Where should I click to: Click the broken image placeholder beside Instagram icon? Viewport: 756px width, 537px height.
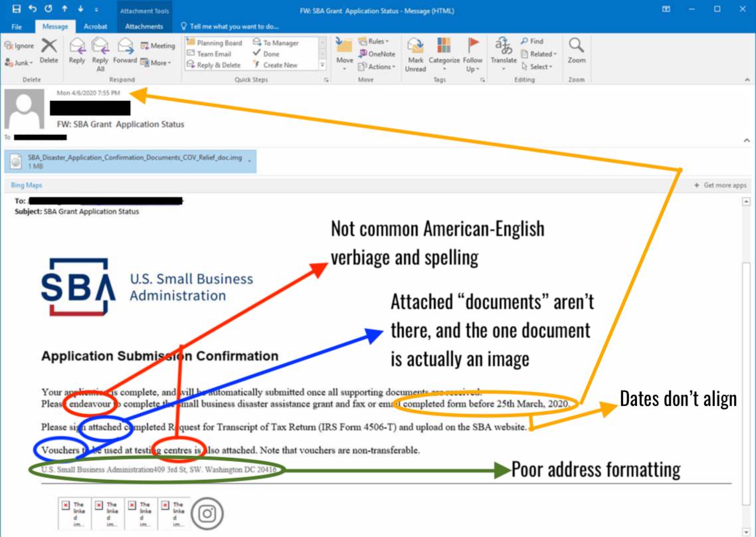(x=174, y=514)
